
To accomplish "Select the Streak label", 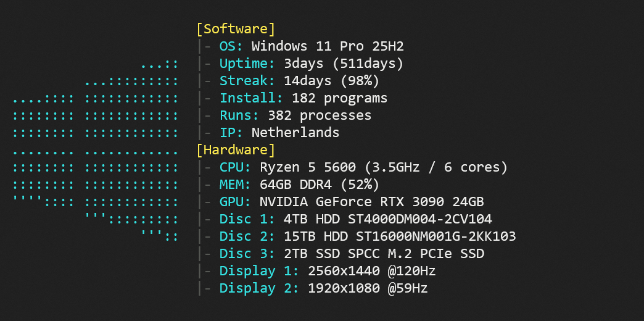I will (247, 81).
